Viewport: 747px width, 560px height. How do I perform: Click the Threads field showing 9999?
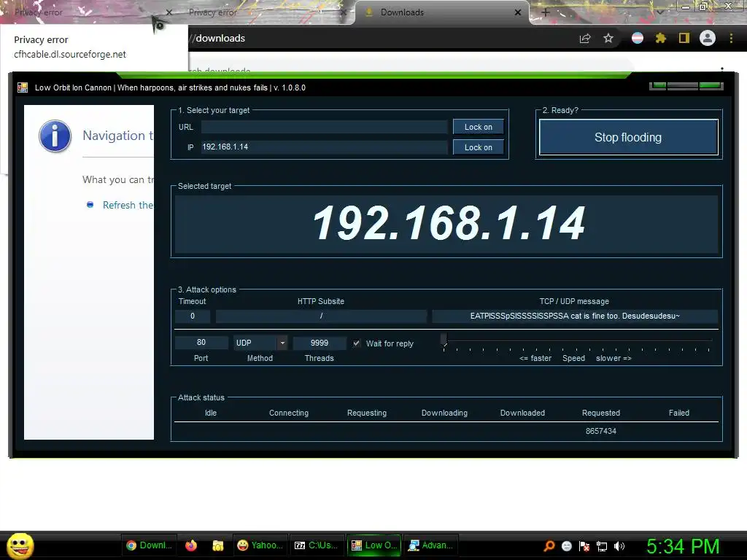320,343
